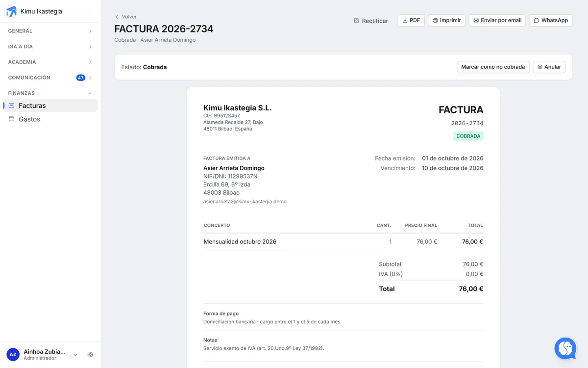This screenshot has width=588, height=368.
Task: Click the Subtotal label
Action: [390, 264]
